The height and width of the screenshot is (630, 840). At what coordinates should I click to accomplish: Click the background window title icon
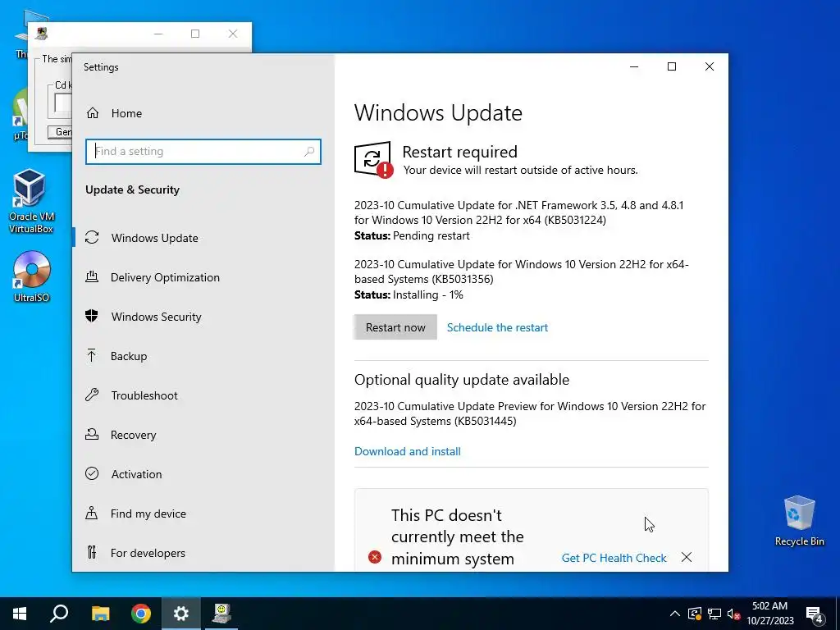click(41, 34)
